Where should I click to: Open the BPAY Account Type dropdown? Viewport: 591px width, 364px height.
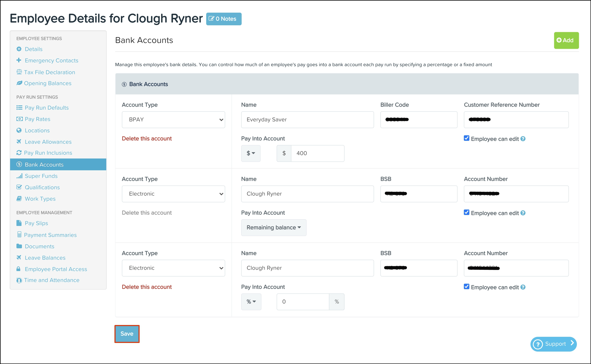[173, 120]
